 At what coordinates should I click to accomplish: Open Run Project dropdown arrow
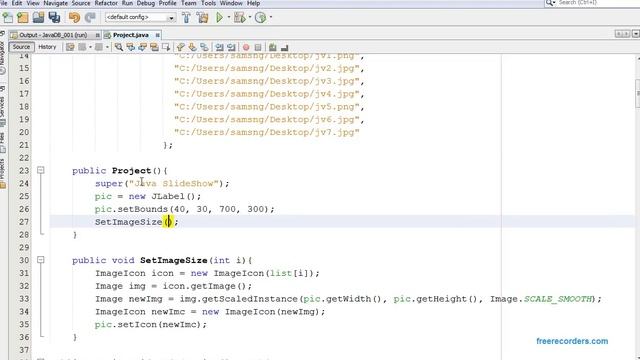[x=229, y=18]
